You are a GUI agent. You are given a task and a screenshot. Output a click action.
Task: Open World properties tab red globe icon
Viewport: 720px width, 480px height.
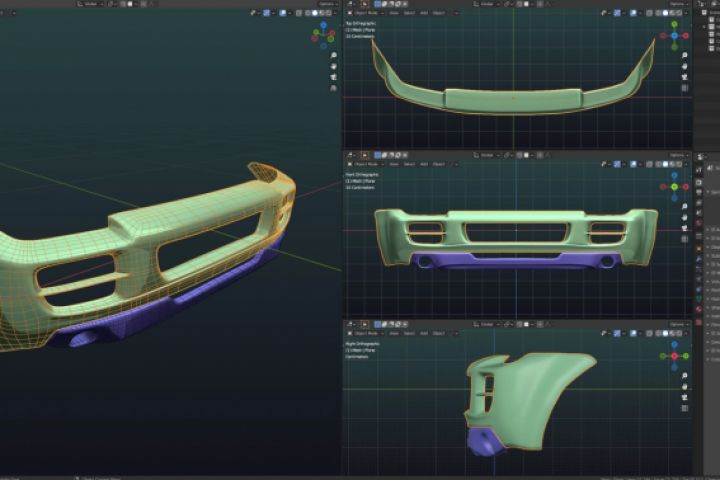698,223
